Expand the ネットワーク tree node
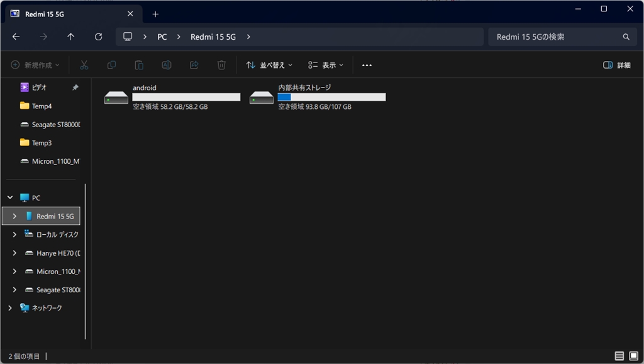Screen dimensions: 644x364 [10, 308]
